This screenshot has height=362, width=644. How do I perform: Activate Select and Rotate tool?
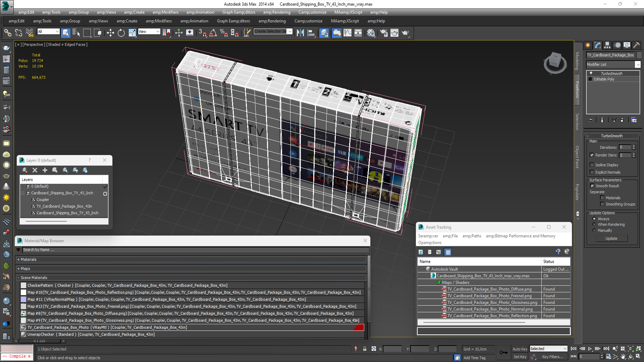pos(121,33)
